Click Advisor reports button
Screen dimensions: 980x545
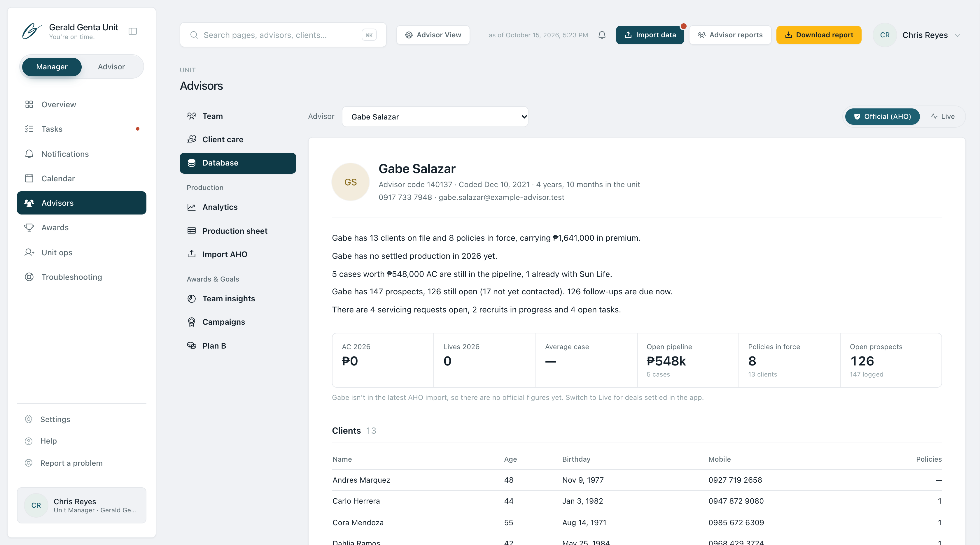(730, 35)
